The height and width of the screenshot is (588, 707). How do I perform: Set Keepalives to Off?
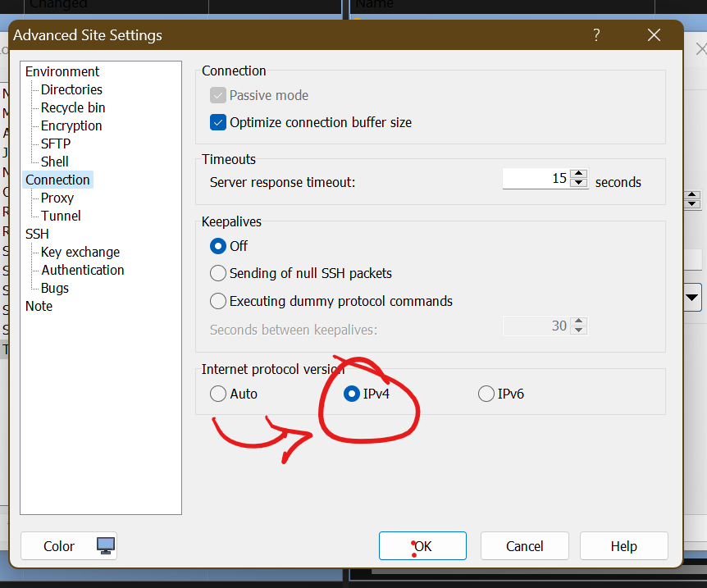click(218, 246)
